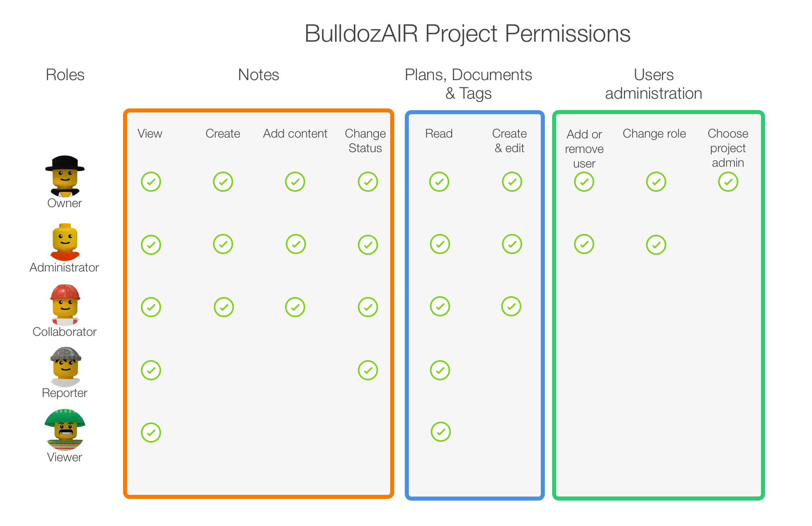Click the Notes section heading
The width and height of the screenshot is (812, 526).
259,75
